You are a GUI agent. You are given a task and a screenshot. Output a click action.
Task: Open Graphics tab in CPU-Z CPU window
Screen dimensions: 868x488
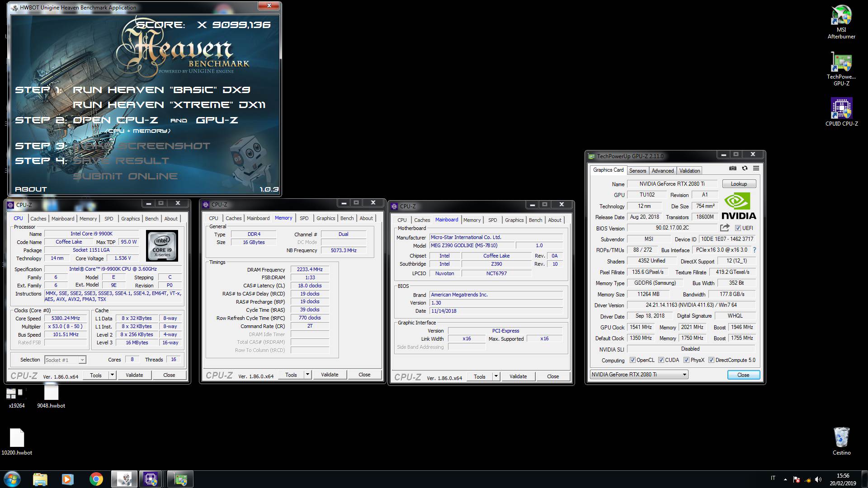point(130,219)
